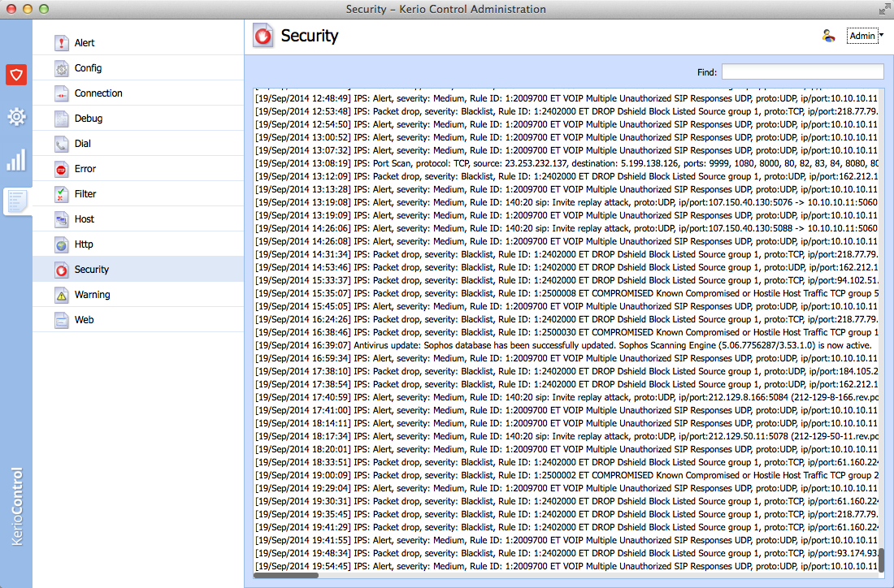
Task: Click the fullscreen arrows in the title bar
Action: [x=884, y=9]
